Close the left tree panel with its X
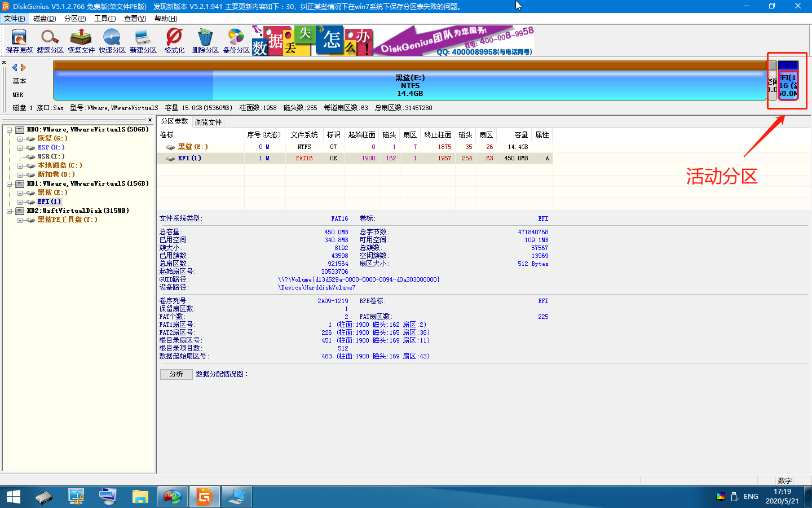Image resolution: width=812 pixels, height=508 pixels. coord(150,120)
